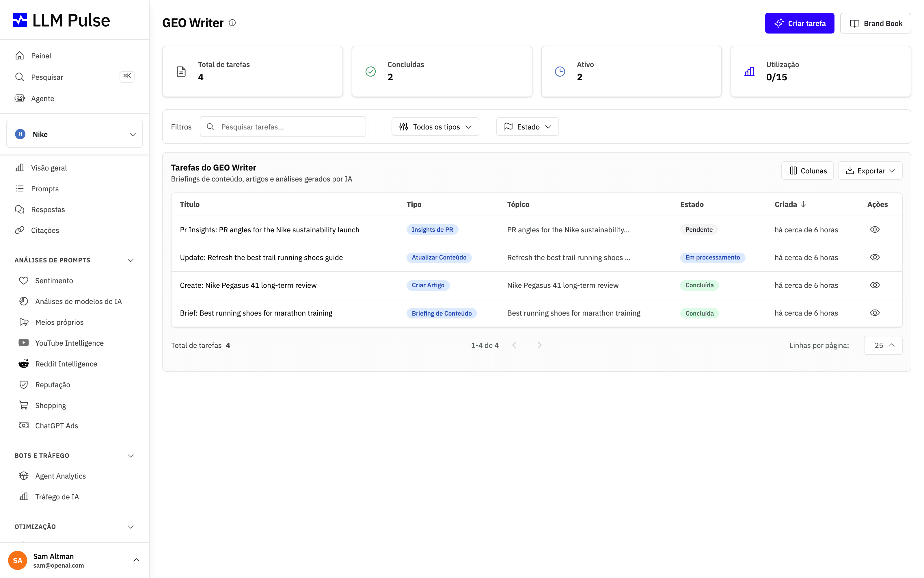Open the Brand Book button
The width and height of the screenshot is (924, 578).
point(875,23)
